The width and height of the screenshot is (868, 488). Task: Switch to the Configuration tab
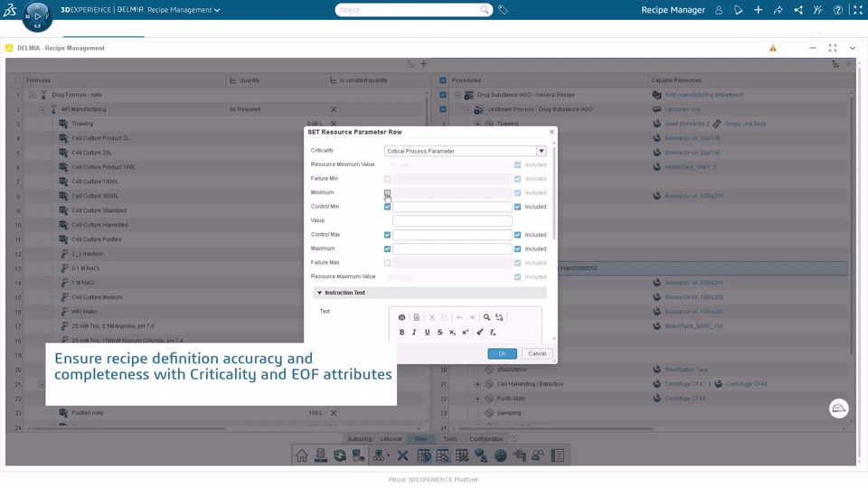click(x=486, y=439)
